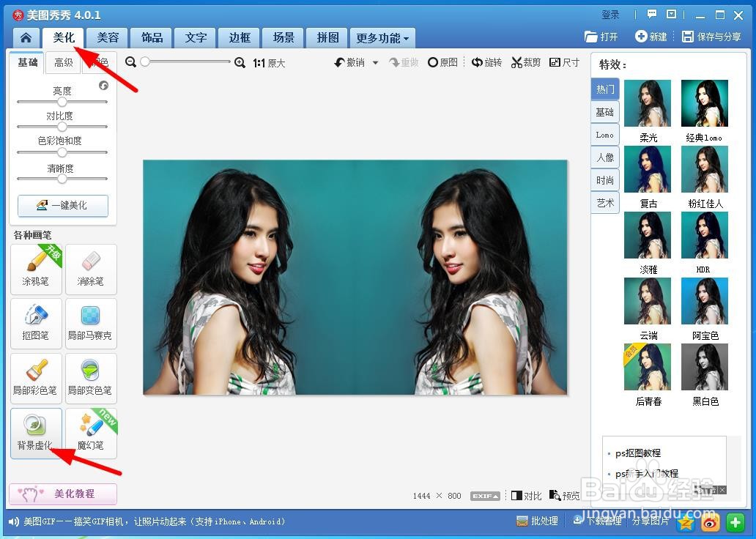Apply the 柔光 effect thumbnail
Viewport: 756px width, 539px height.
coord(648,104)
